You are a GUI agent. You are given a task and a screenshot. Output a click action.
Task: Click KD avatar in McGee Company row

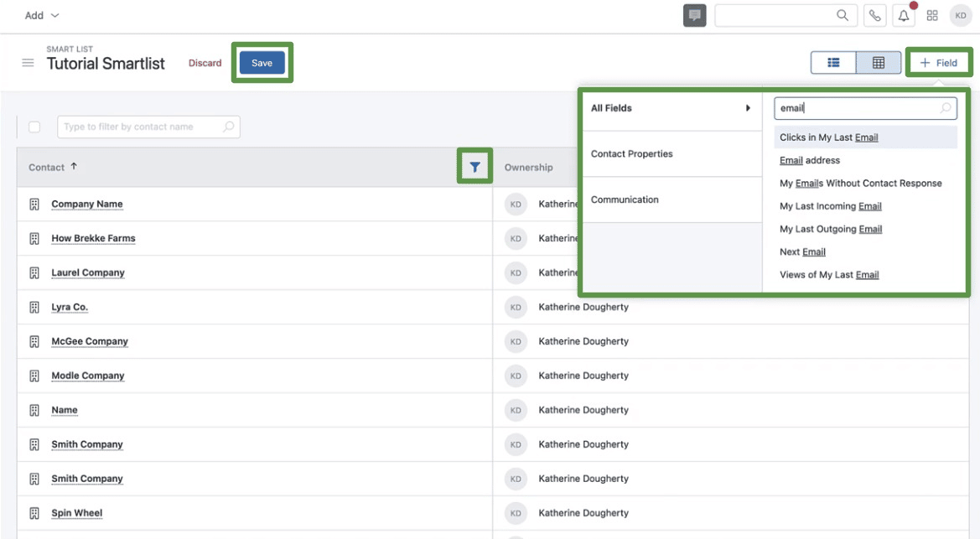[516, 341]
